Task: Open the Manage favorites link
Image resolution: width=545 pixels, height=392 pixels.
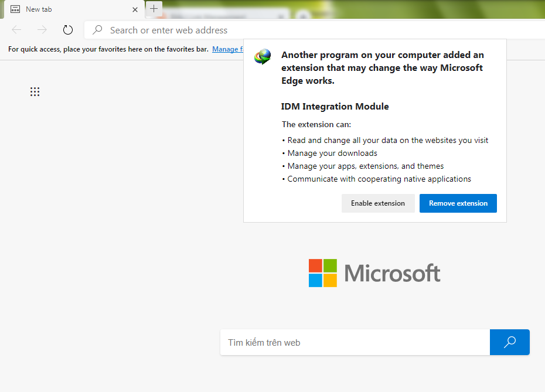Action: [227, 49]
